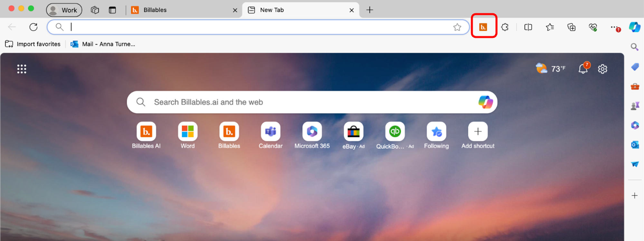Toggle vertical tabs via tab actions button

tap(112, 10)
